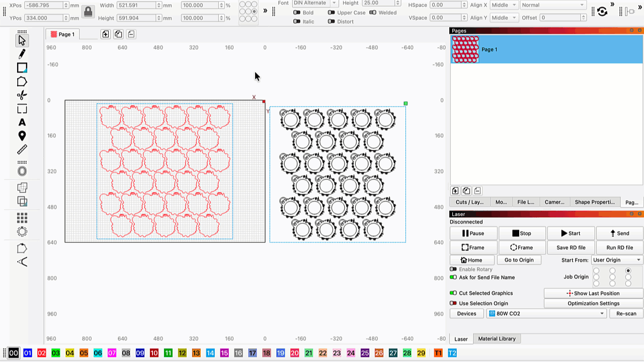Select the Add Tabs dashed tool
Image resolution: width=644 pixels, height=362 pixels.
pos(22,109)
